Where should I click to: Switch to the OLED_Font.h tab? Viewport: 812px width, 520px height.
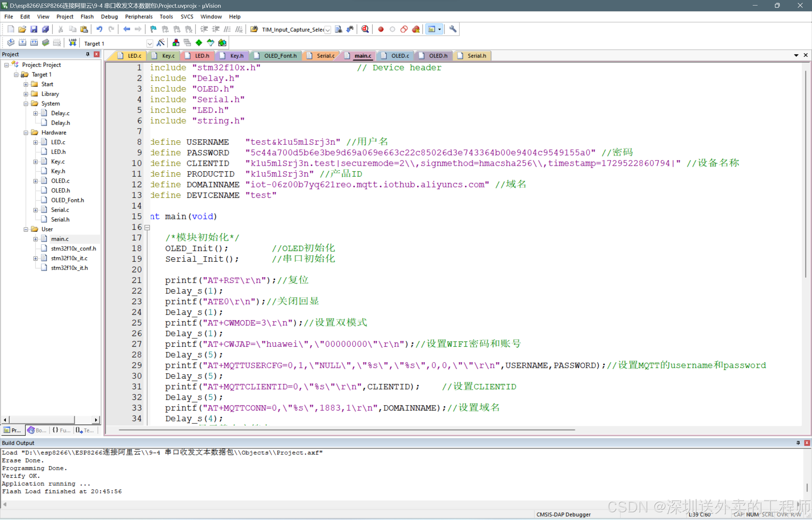276,56
